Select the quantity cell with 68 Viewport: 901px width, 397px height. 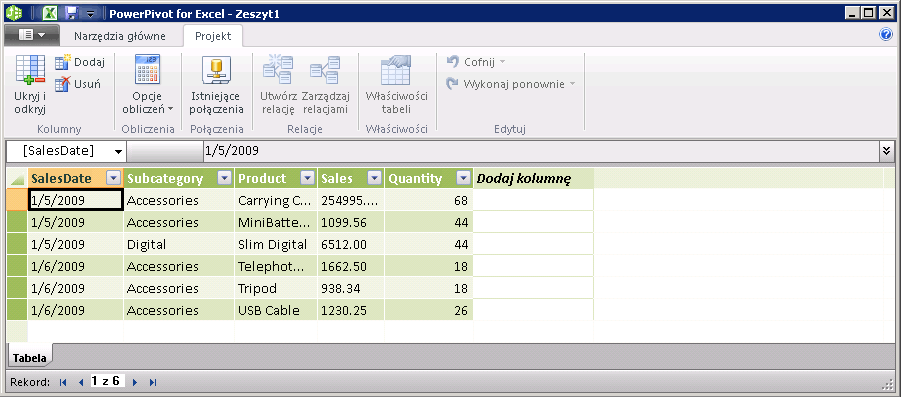[429, 201]
